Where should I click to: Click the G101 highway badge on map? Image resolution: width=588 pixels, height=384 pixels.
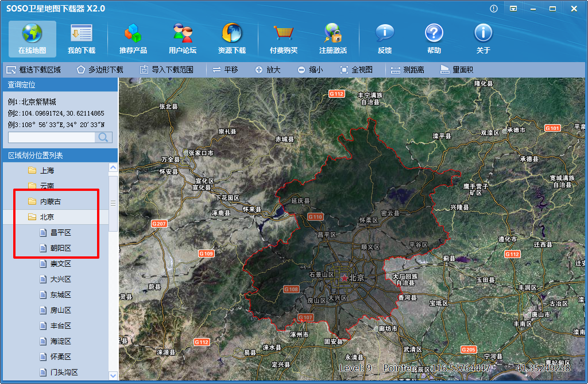553,128
